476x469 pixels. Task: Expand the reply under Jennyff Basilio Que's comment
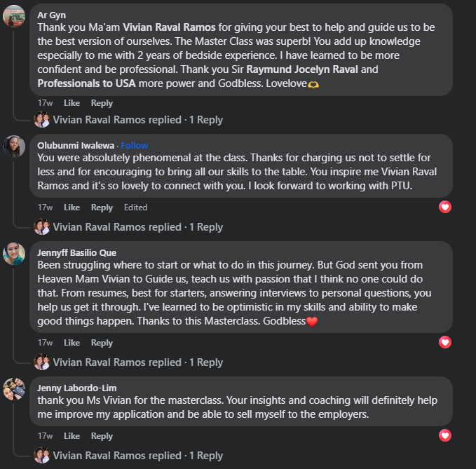click(x=138, y=362)
